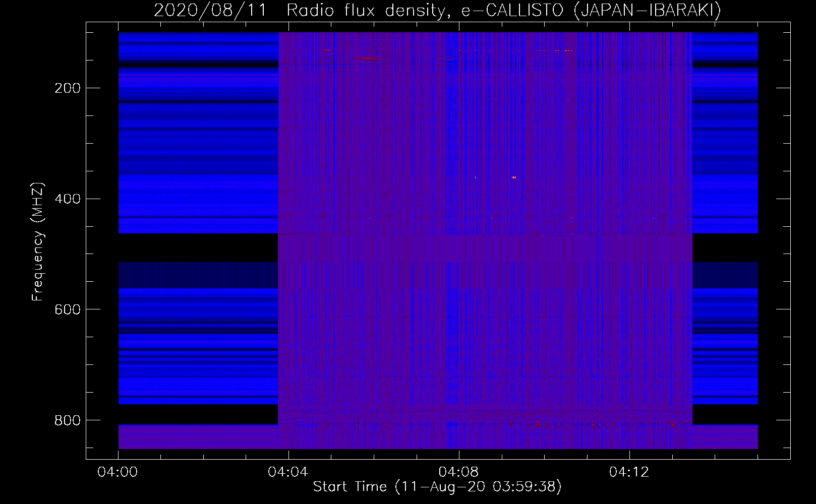Screen dimensions: 816x504
Task: Click the 'Start Time (11-Aug-20 03:59:38)' label
Action: tap(437, 487)
